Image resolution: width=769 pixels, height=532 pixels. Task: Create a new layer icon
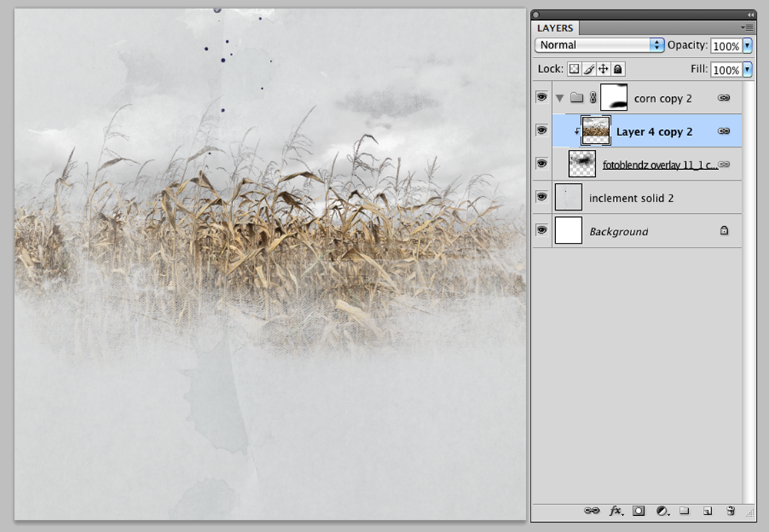click(x=707, y=511)
